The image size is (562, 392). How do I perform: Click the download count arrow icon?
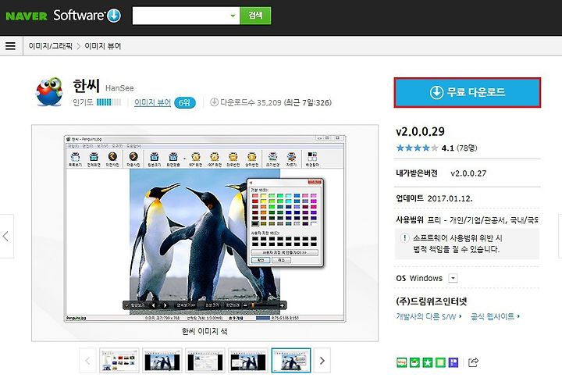214,102
